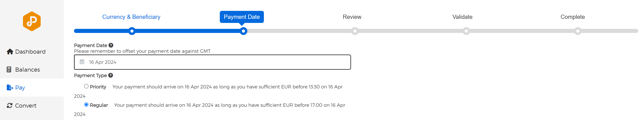Open the Payment Type help question mark
The height and width of the screenshot is (120, 644).
(x=110, y=75)
